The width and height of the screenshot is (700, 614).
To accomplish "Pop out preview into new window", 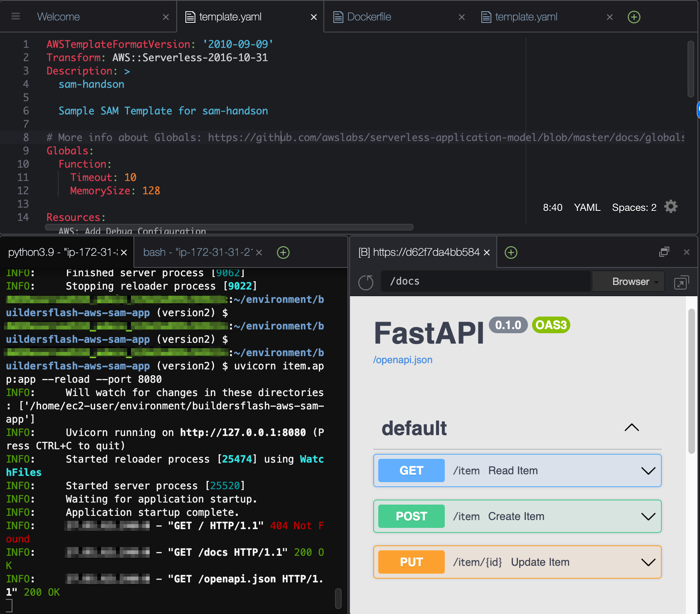I will (681, 282).
